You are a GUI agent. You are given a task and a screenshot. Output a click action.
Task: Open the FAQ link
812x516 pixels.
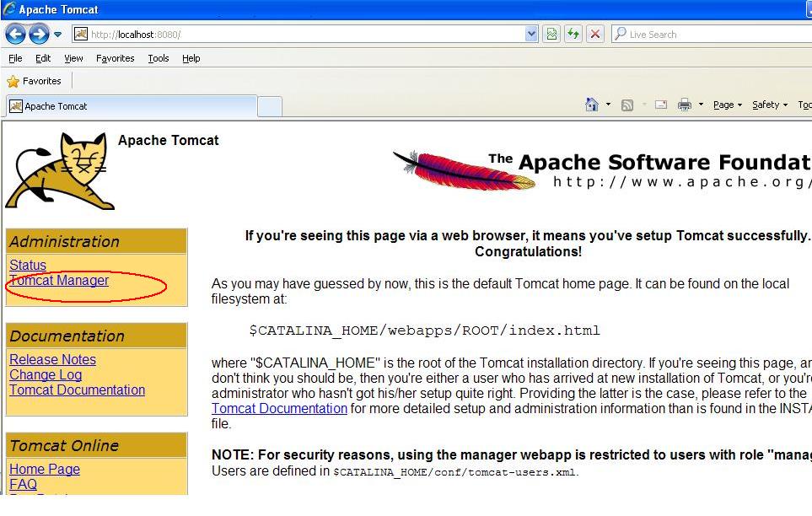click(24, 485)
